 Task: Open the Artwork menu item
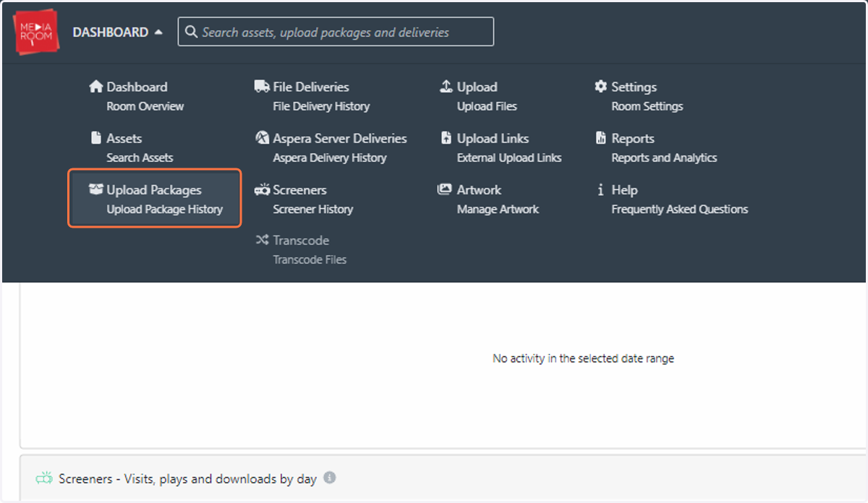pyautogui.click(x=479, y=190)
